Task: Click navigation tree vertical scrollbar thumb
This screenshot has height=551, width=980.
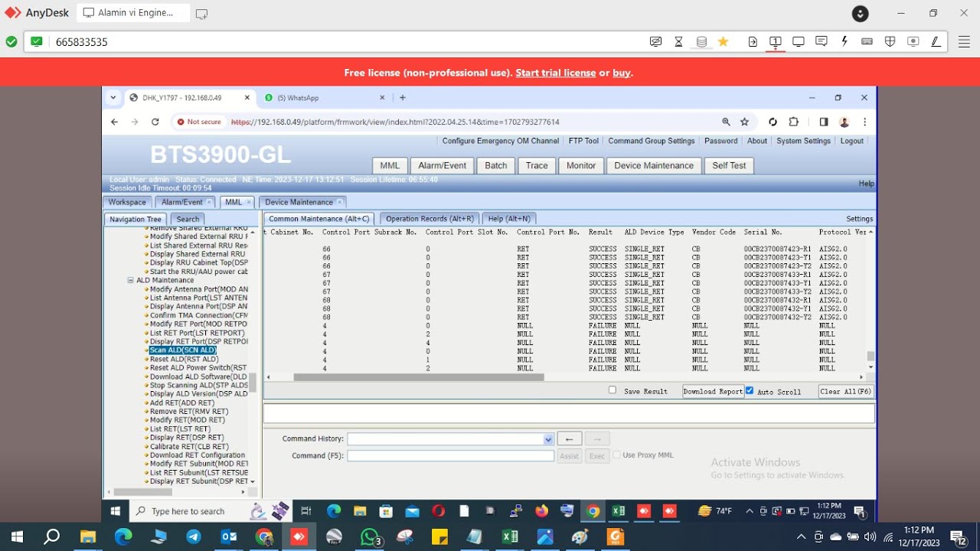Action: [x=253, y=383]
